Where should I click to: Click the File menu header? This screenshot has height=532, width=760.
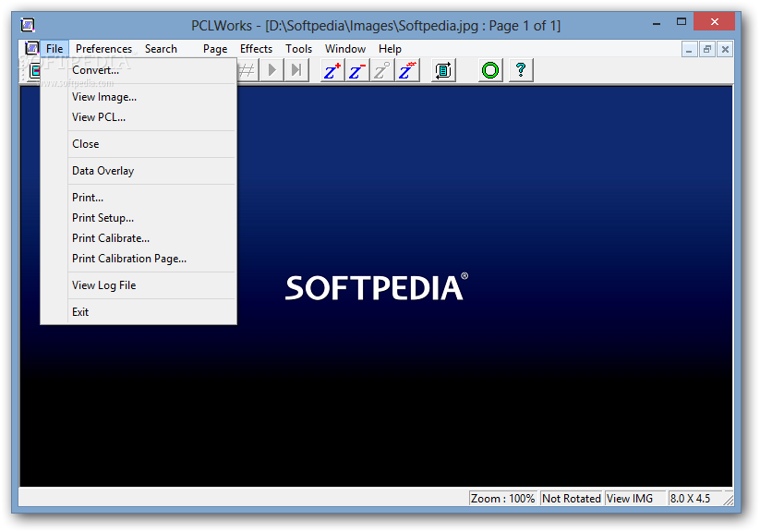(54, 49)
